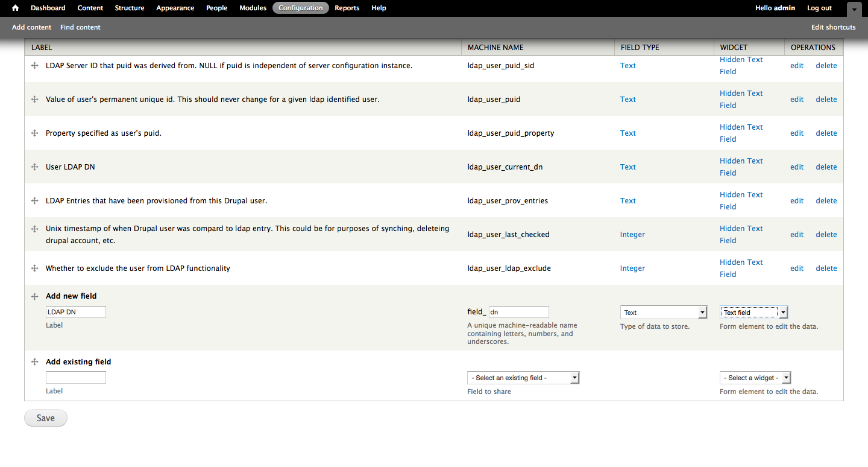Open the new field type Text dropdown
Screen dimensions: 868x467
pyautogui.click(x=663, y=313)
